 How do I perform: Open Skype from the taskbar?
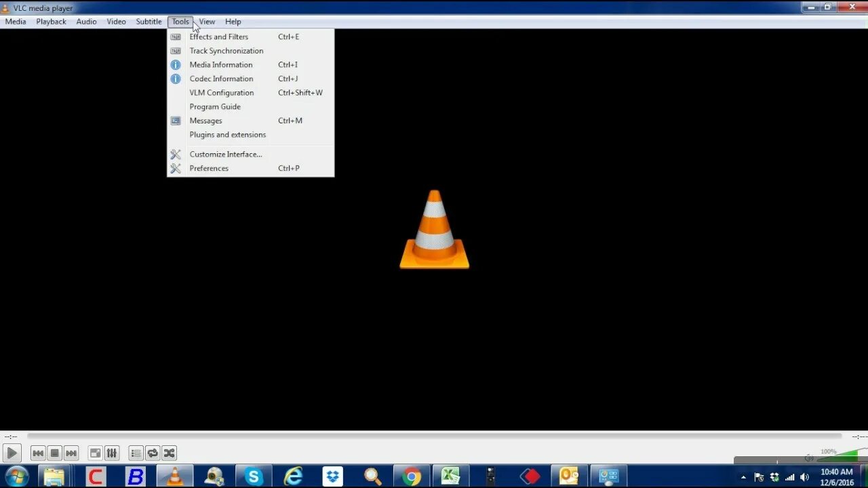tap(253, 476)
